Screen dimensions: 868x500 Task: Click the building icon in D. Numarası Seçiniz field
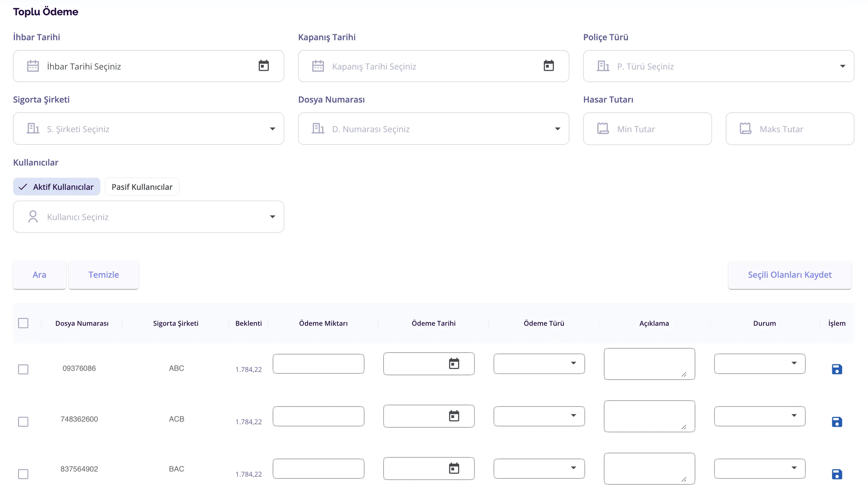(318, 128)
